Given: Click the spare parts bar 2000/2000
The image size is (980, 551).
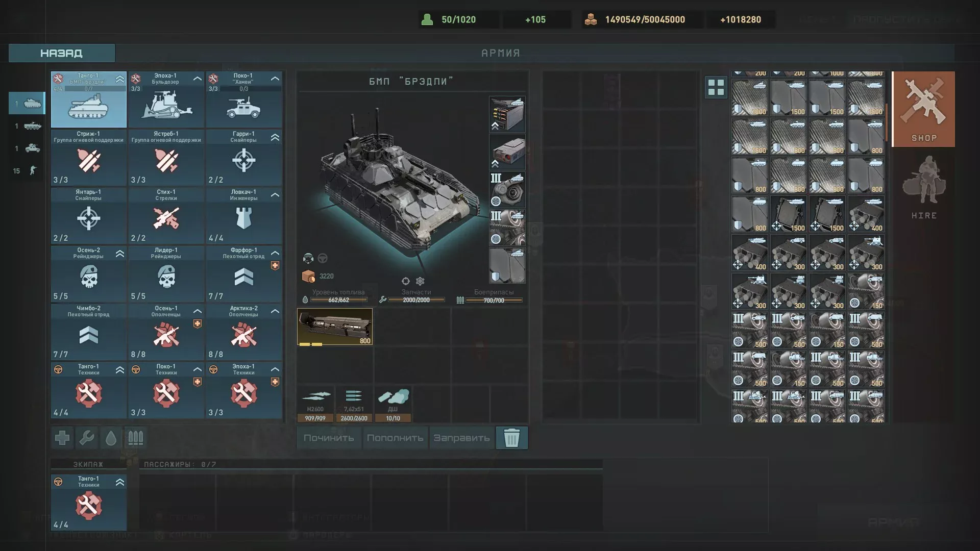Looking at the screenshot, I should pos(416,300).
